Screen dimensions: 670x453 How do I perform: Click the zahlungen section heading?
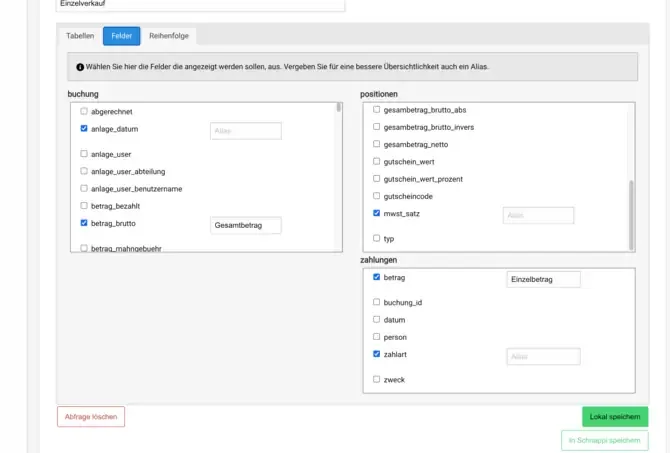click(379, 260)
